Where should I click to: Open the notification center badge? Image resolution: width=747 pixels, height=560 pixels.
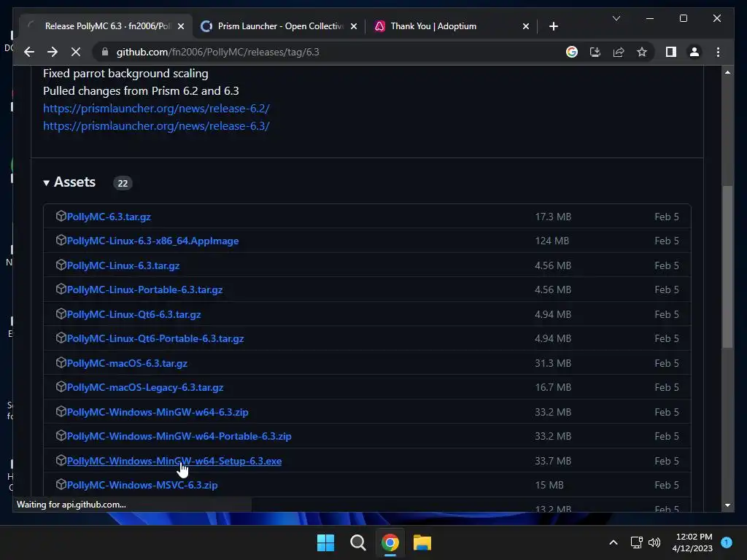click(727, 542)
